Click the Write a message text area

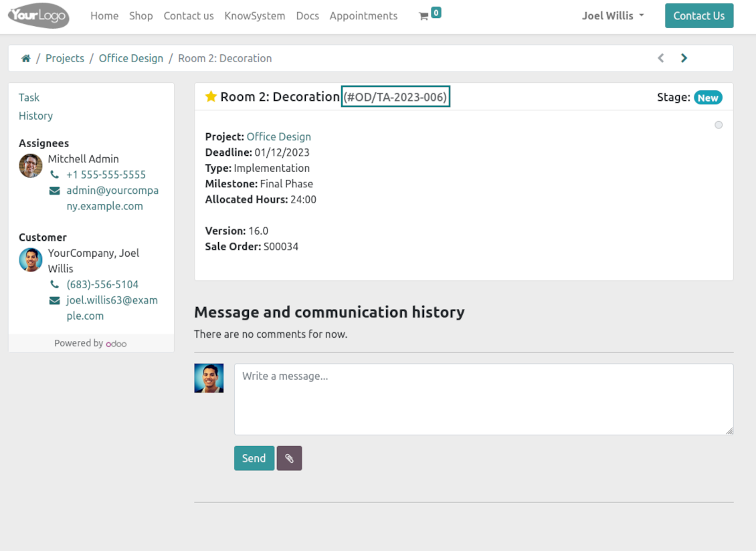pos(484,399)
